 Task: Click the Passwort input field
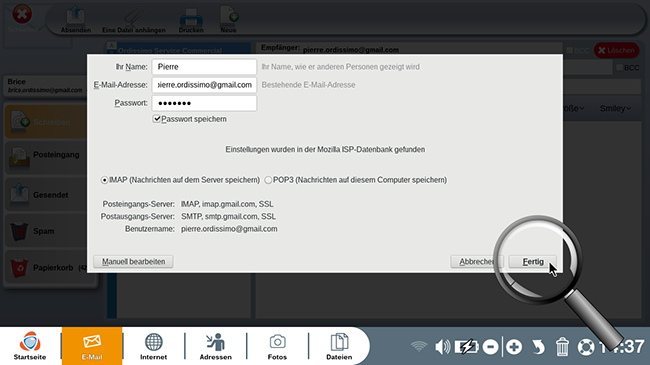[x=204, y=103]
